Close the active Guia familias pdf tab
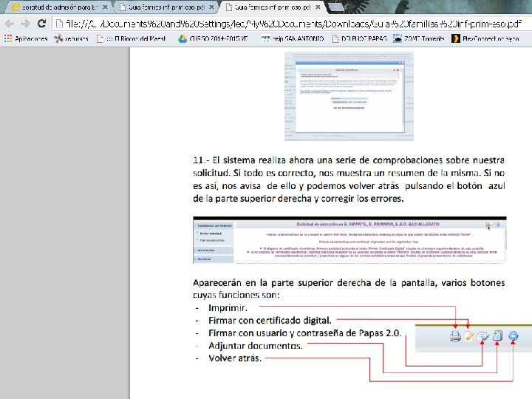 tap(318, 7)
